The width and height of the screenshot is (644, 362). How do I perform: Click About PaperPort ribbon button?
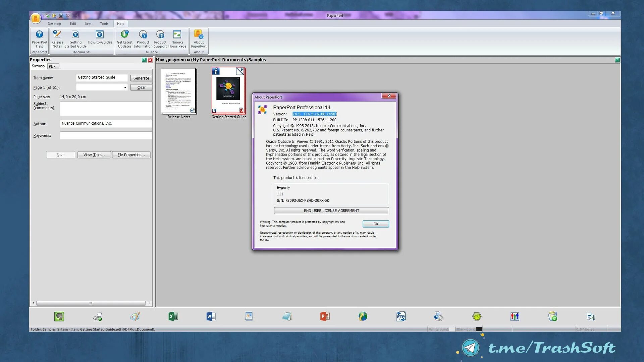pyautogui.click(x=199, y=39)
